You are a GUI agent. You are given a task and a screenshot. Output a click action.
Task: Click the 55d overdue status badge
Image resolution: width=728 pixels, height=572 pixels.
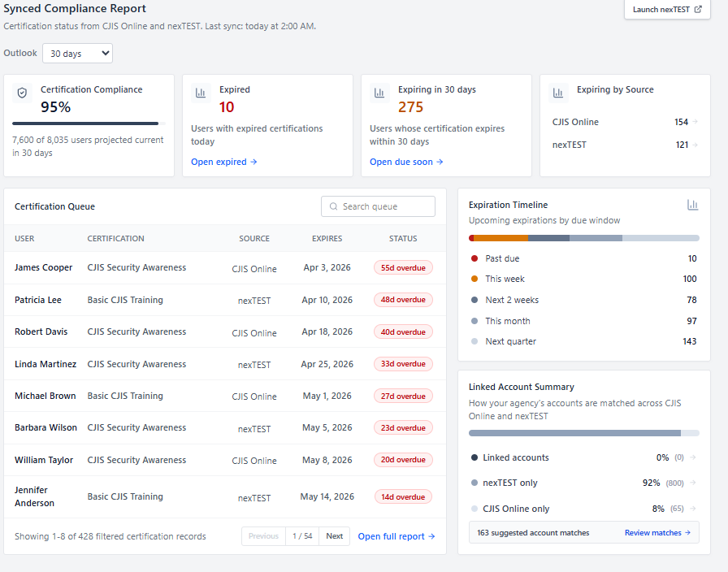[403, 268]
